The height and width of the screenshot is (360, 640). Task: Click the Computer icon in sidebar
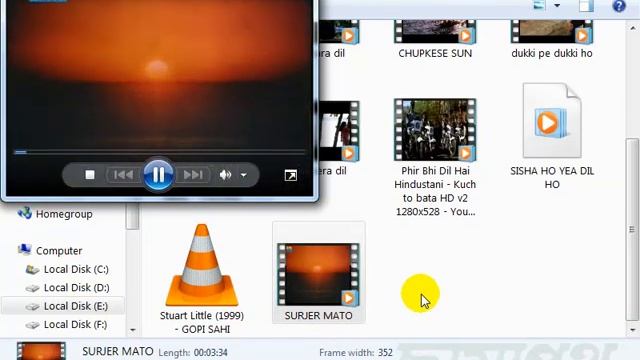24,250
